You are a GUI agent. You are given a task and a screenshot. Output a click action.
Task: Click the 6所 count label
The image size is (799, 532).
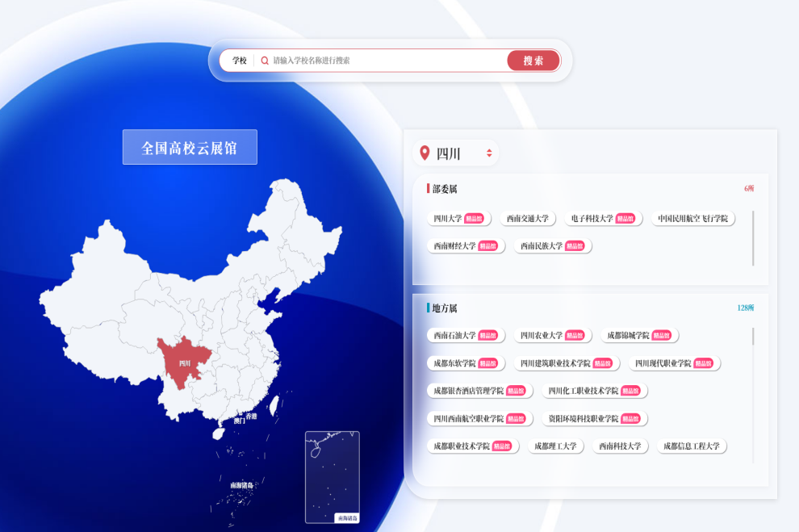click(748, 189)
